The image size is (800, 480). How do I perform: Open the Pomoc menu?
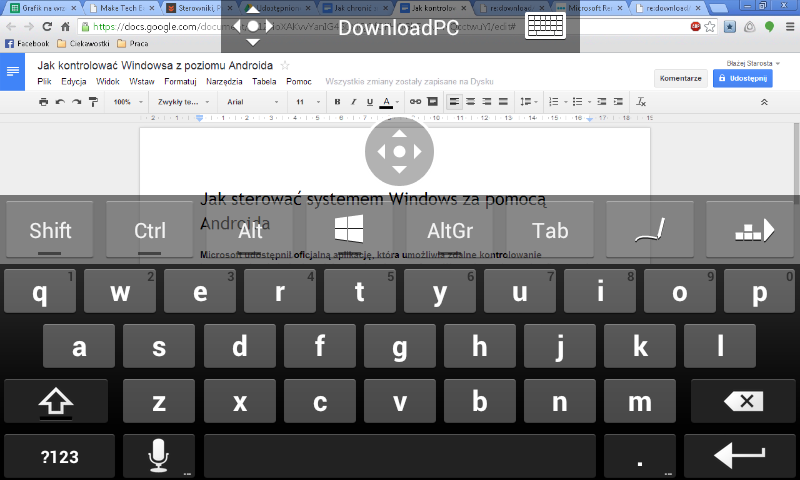299,82
